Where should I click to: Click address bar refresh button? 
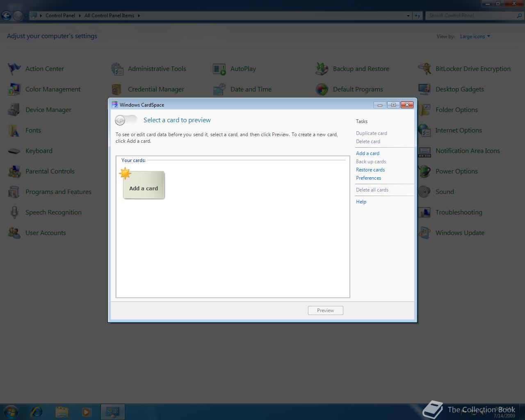[x=418, y=16]
